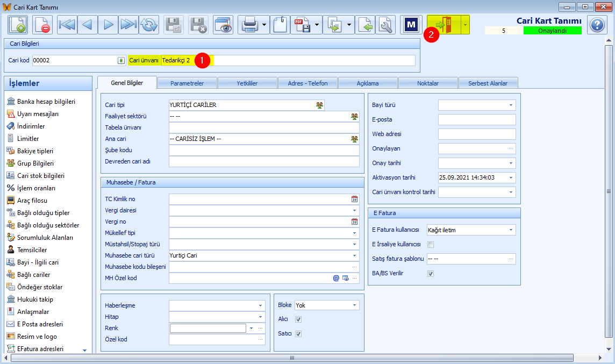
Task: Open Limitler from the İşlemler list
Action: pos(23,139)
